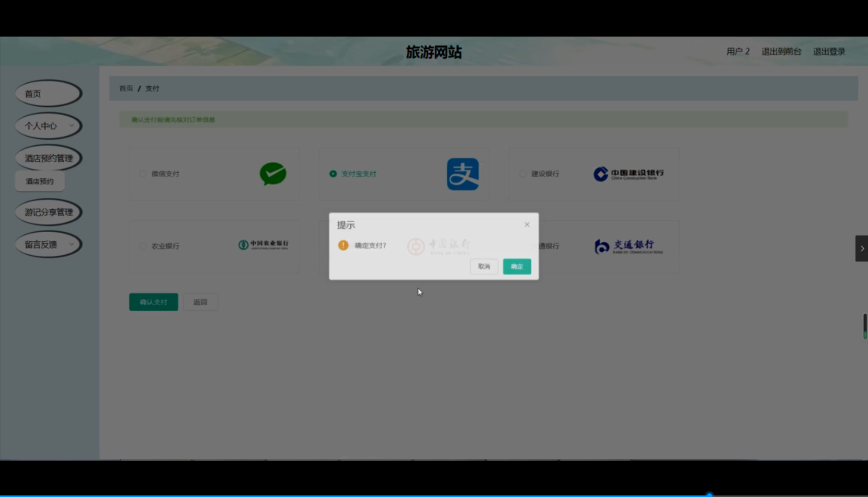The width and height of the screenshot is (868, 497).
Task: Click the 用户 2 label in the header
Action: click(x=738, y=51)
